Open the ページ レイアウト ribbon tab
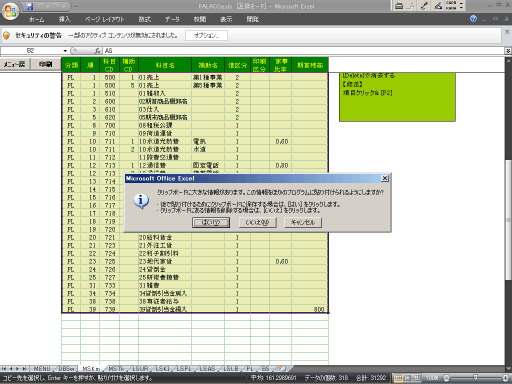This screenshot has height=384, width=512. coord(105,19)
